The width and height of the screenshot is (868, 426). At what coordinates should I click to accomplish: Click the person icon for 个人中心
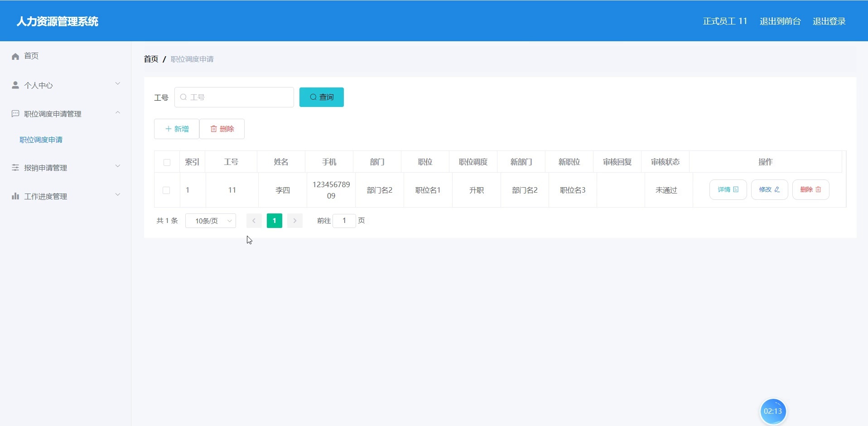(x=15, y=85)
